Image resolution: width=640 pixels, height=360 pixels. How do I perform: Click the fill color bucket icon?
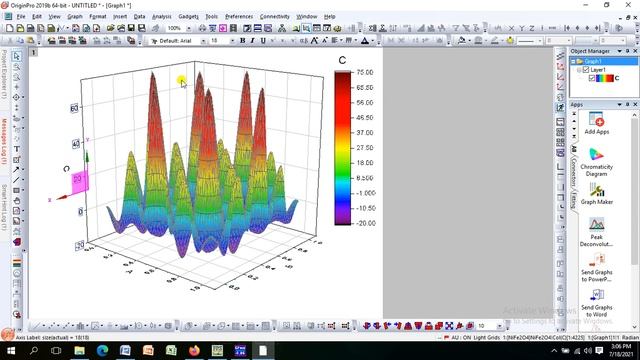pos(462,40)
